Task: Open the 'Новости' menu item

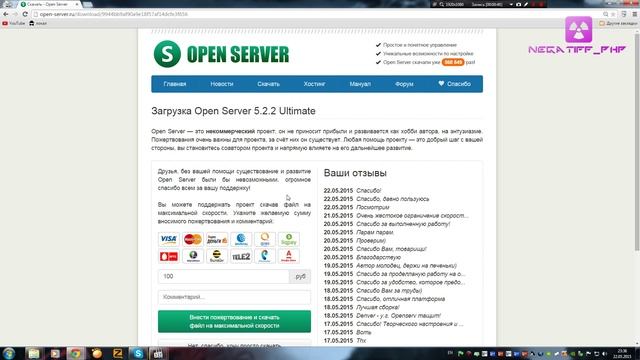Action: 222,84
